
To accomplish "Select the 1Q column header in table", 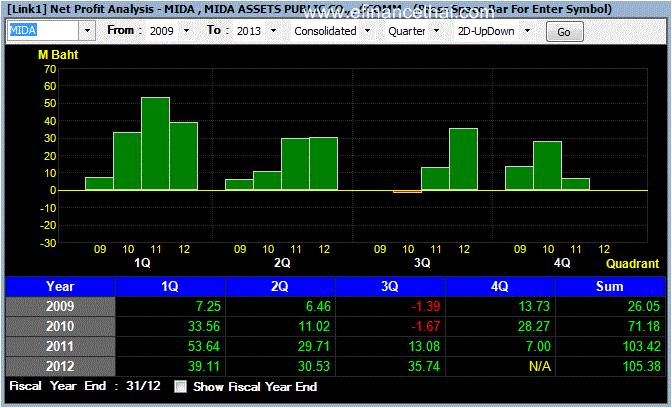I will click(170, 286).
